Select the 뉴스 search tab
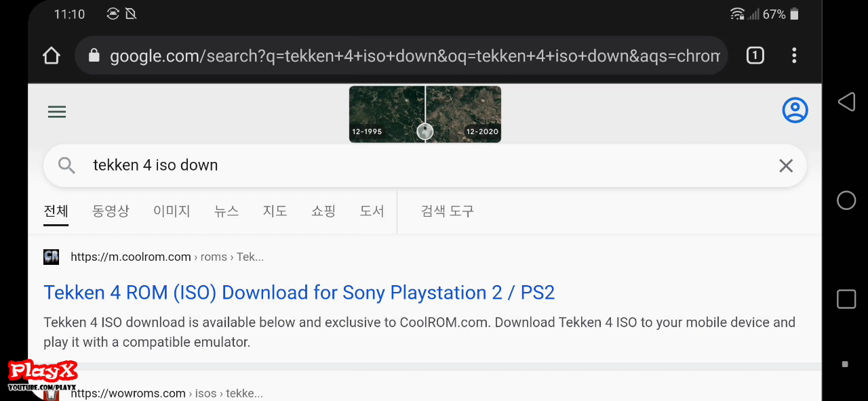 coord(226,211)
